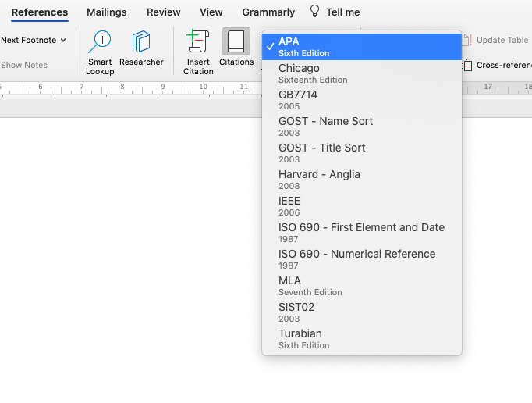Pick ISO 690 - First Element and Date
Viewport: 532px width, 403px height.
pos(362,232)
